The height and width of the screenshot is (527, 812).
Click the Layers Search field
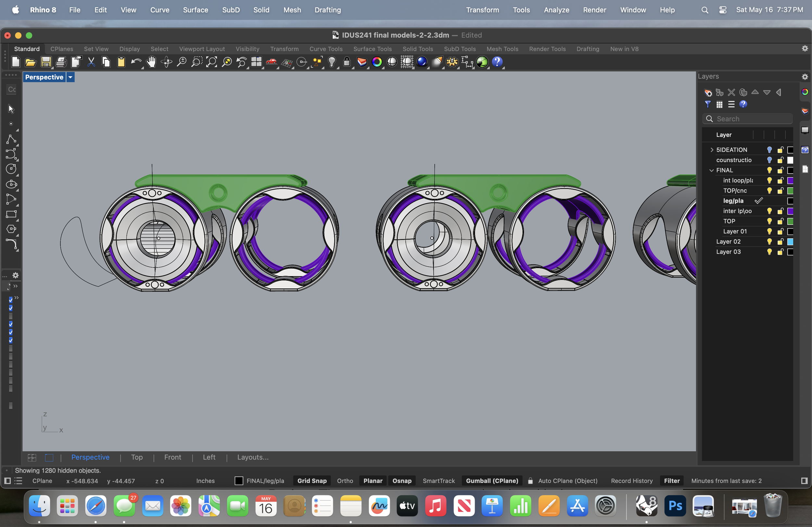[747, 119]
